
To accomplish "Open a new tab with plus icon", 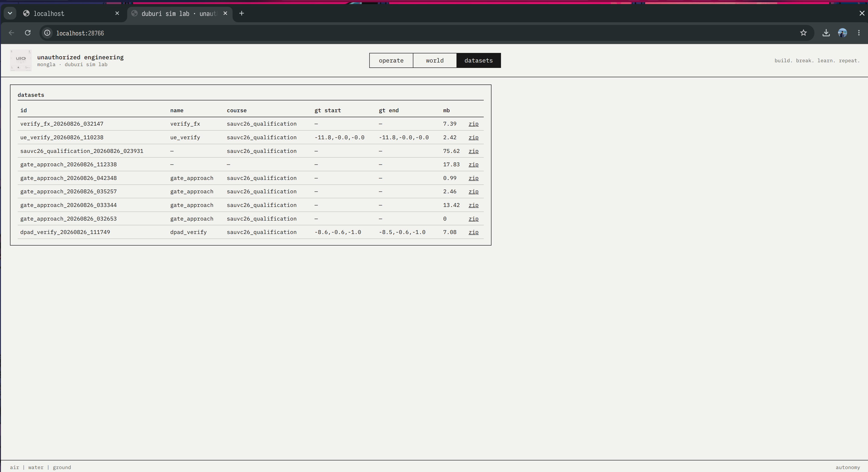I will click(x=242, y=13).
